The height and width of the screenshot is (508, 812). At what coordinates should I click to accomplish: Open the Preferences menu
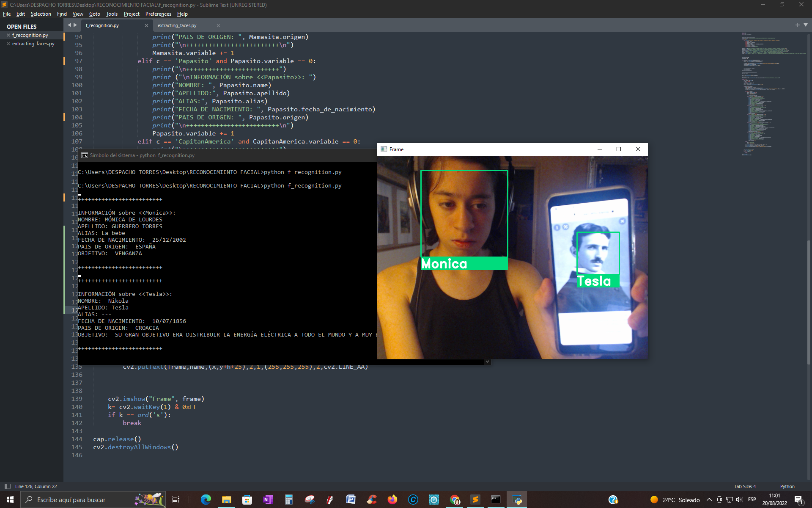(158, 14)
